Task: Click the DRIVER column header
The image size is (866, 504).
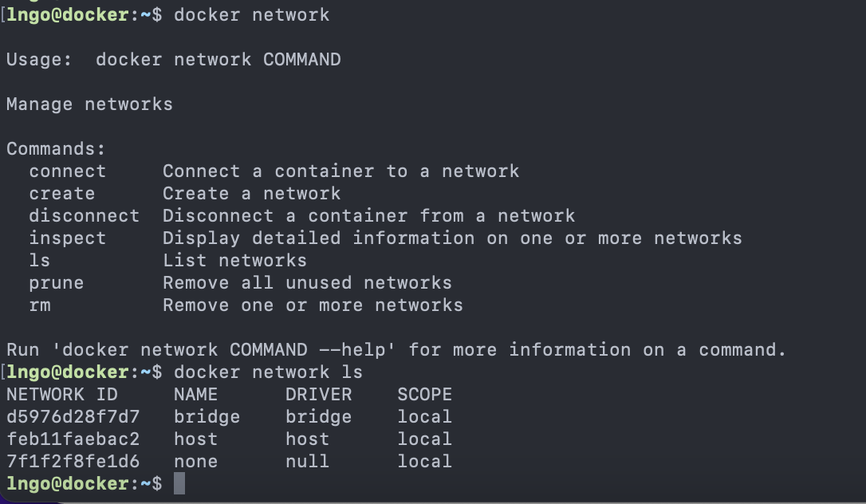Action: [318, 395]
